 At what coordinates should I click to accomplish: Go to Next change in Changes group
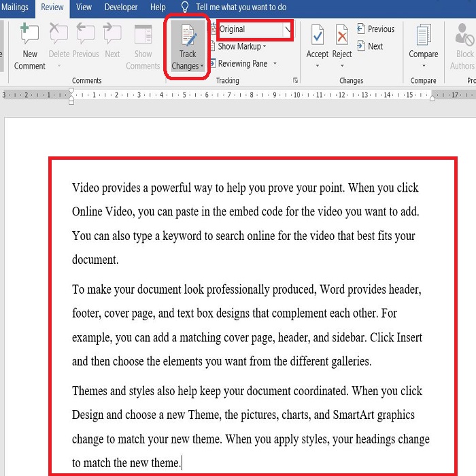point(371,46)
